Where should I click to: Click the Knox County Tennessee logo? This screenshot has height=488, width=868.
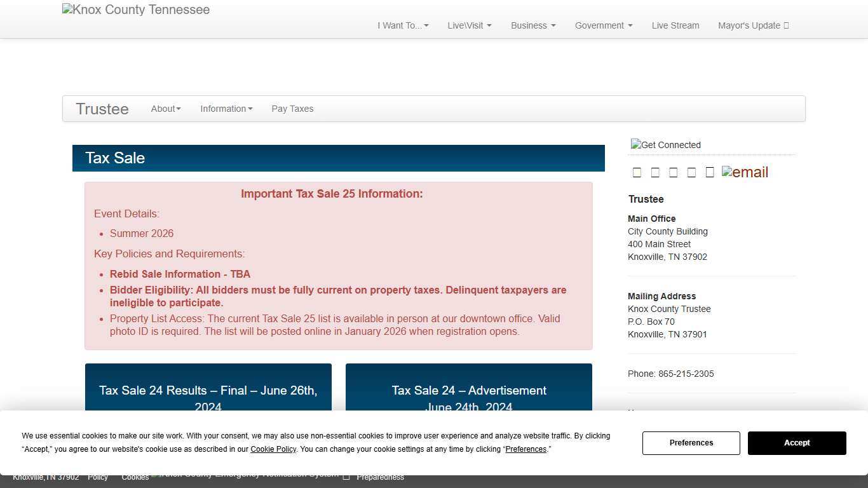[x=135, y=10]
